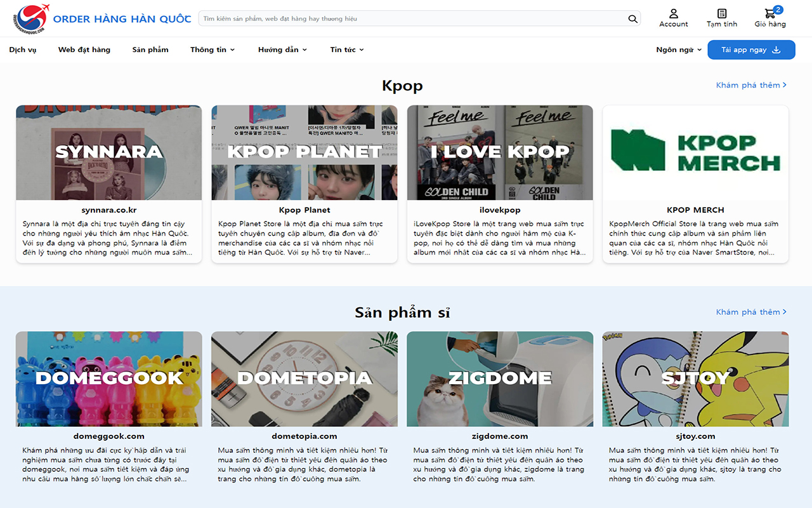Open the DOMEGGOOK store thumbnail
The width and height of the screenshot is (812, 508).
tap(109, 379)
